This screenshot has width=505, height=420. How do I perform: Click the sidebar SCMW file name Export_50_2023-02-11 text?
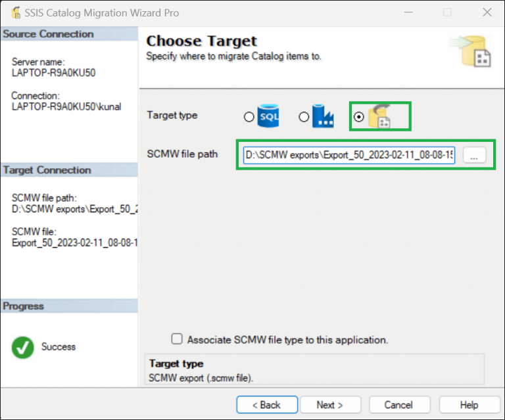[75, 243]
